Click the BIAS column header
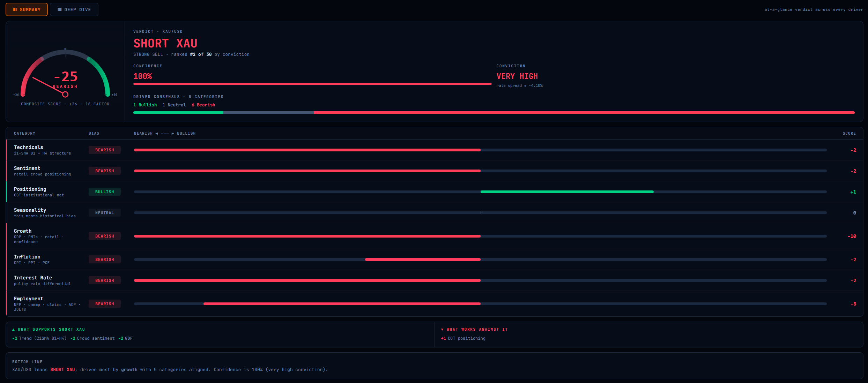The width and height of the screenshot is (868, 383). pos(94,134)
